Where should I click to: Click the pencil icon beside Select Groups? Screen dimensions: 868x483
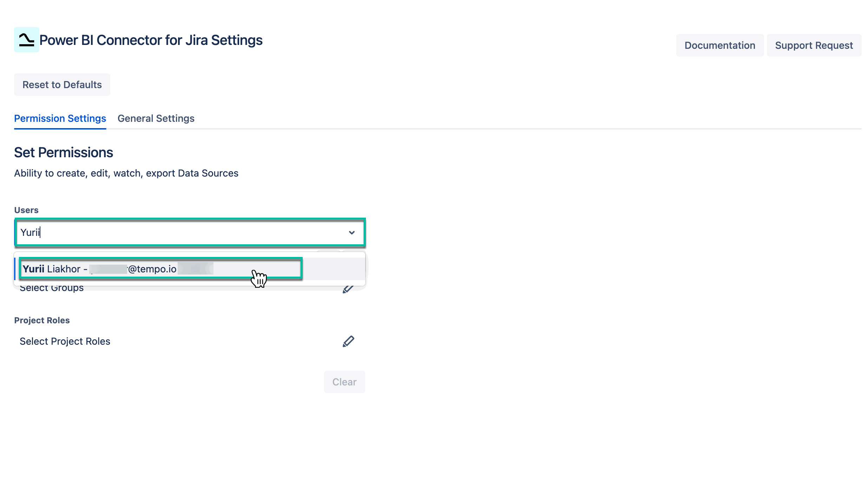pyautogui.click(x=347, y=290)
